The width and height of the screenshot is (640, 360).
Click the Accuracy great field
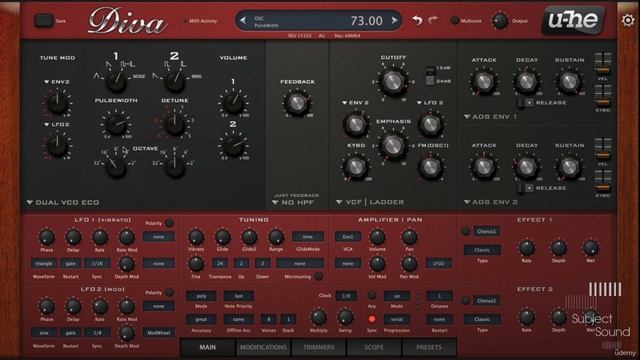[201, 320]
